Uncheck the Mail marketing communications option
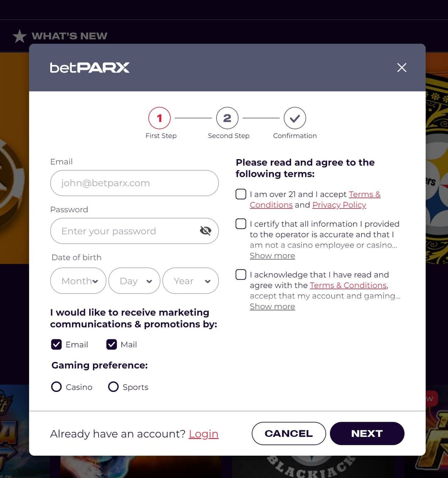Viewport: 448px width, 478px height. click(x=111, y=344)
